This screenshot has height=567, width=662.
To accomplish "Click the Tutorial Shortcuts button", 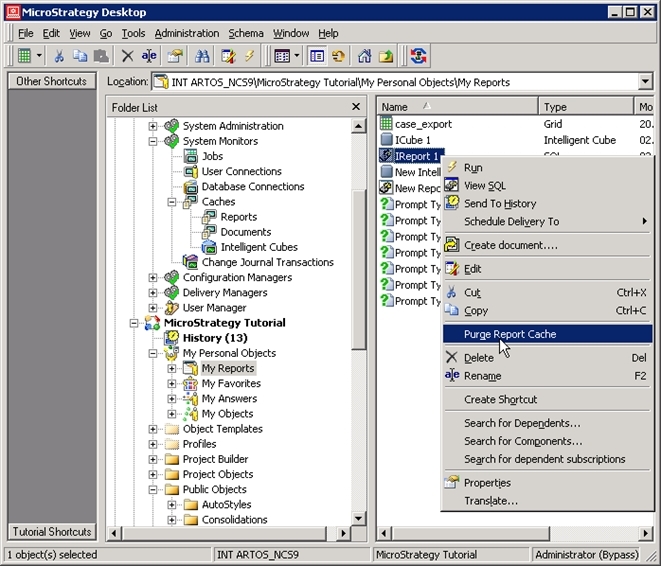I will (52, 532).
